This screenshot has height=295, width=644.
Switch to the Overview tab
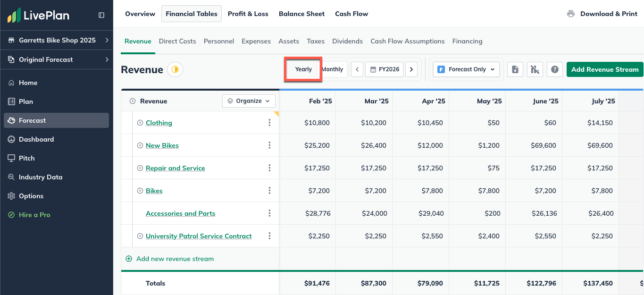(x=140, y=14)
